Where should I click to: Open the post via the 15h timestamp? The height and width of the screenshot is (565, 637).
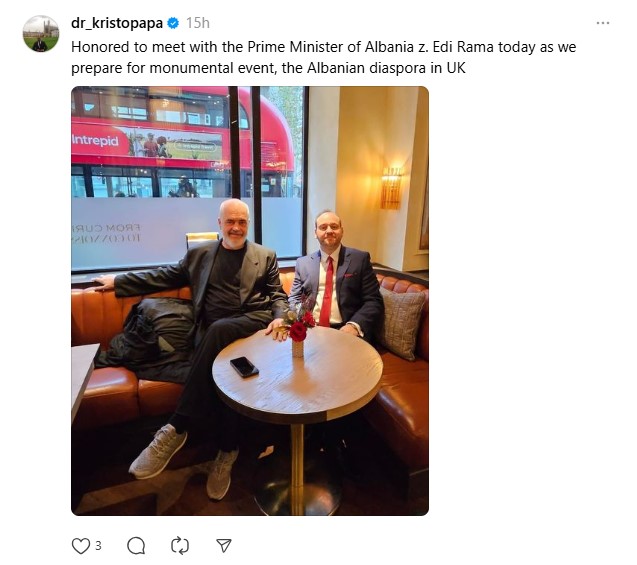point(198,23)
